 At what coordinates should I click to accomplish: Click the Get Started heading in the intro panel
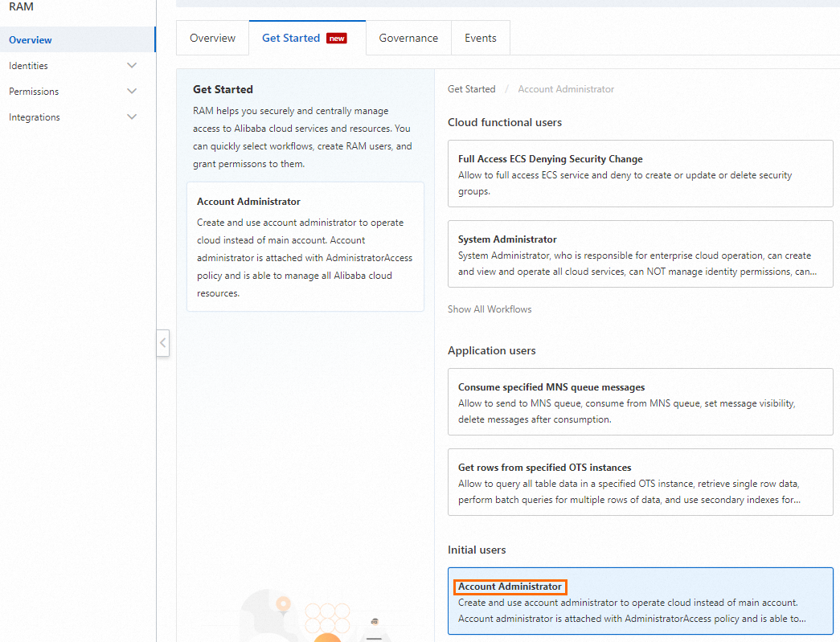[x=223, y=89]
